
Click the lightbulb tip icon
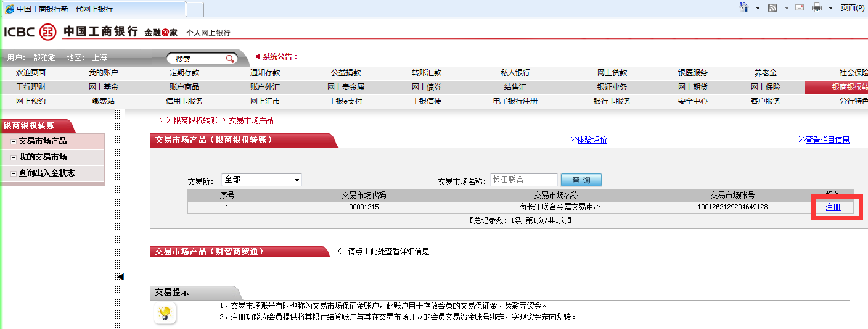click(165, 314)
